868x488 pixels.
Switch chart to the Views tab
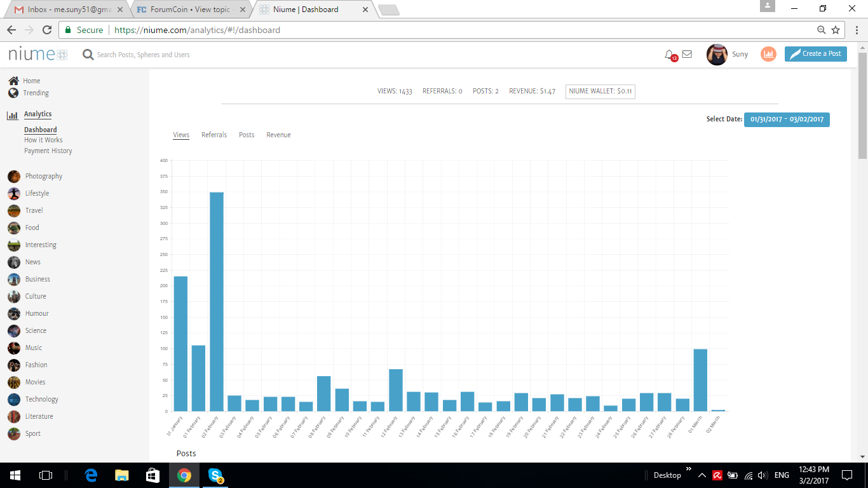click(181, 135)
